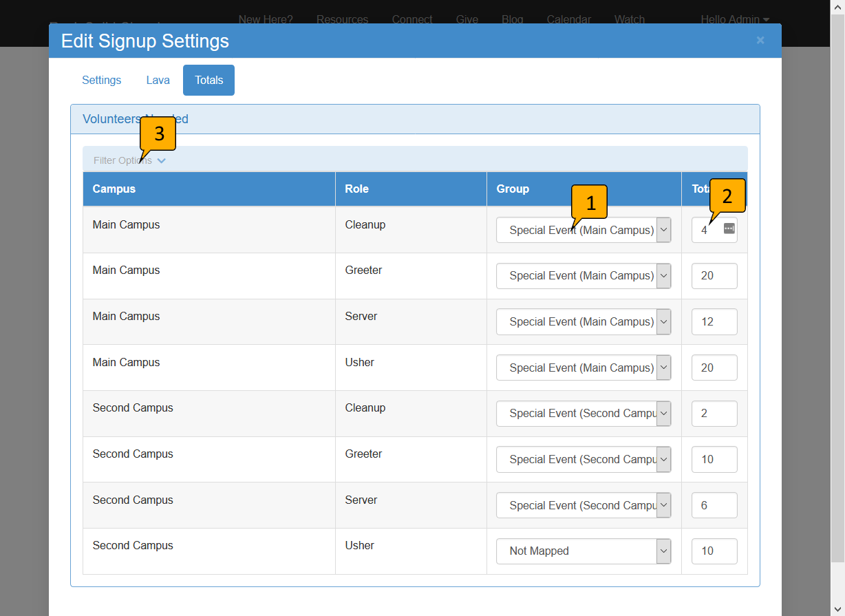The width and height of the screenshot is (845, 616).
Task: Click the New Here? link
Action: pos(266,19)
